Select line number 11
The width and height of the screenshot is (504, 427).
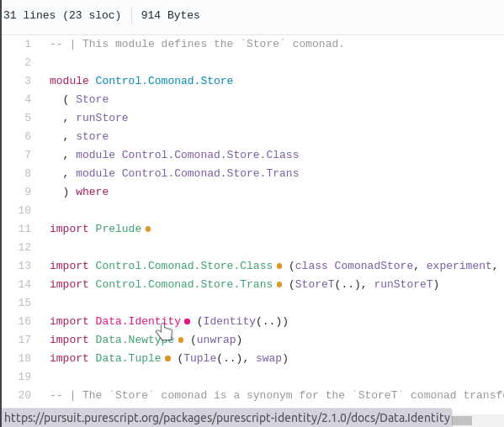[x=24, y=229]
